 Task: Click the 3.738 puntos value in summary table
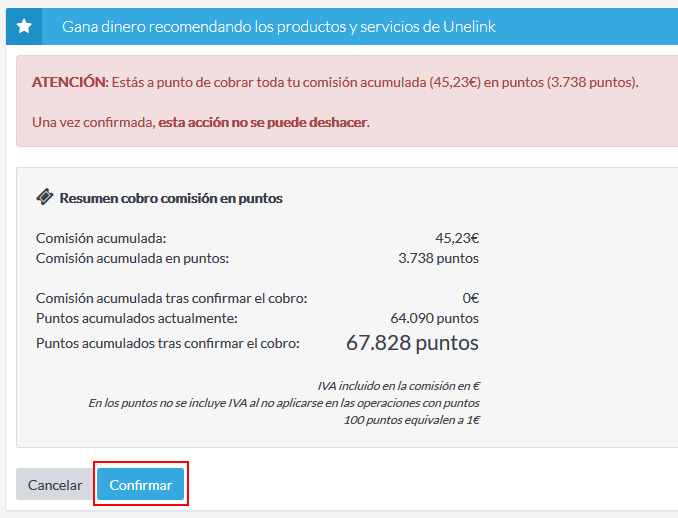(x=438, y=258)
